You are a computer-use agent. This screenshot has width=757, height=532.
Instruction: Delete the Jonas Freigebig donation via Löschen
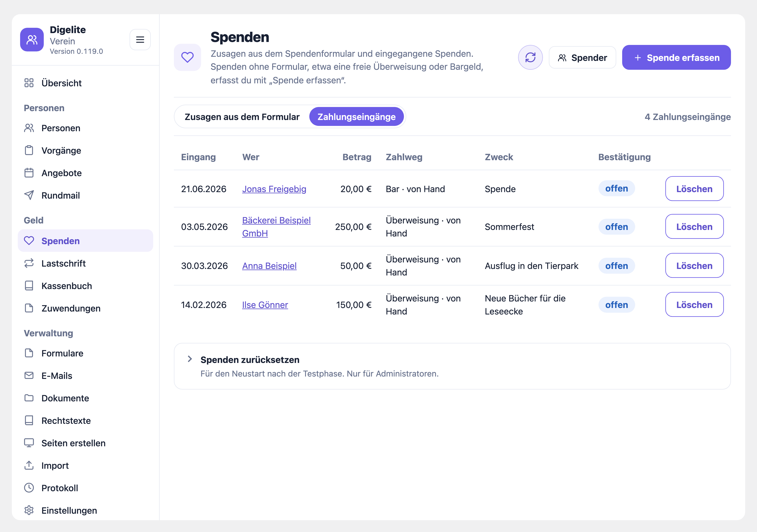click(694, 189)
